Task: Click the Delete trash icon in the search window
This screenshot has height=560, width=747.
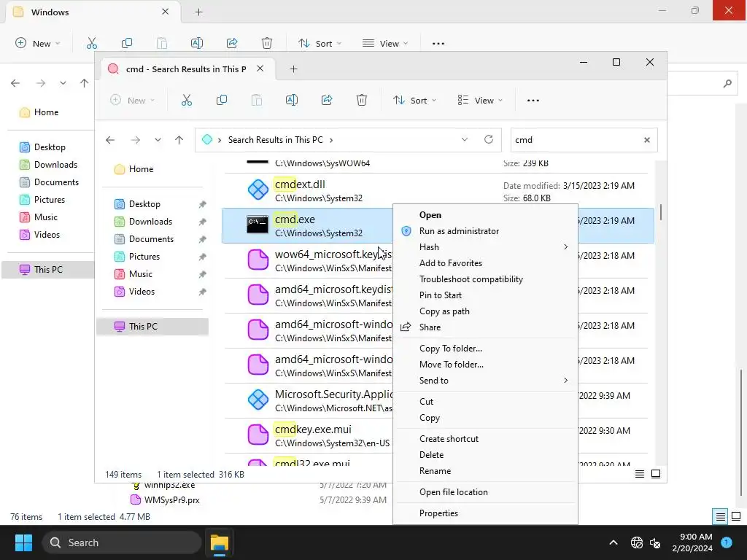Action: click(x=362, y=101)
